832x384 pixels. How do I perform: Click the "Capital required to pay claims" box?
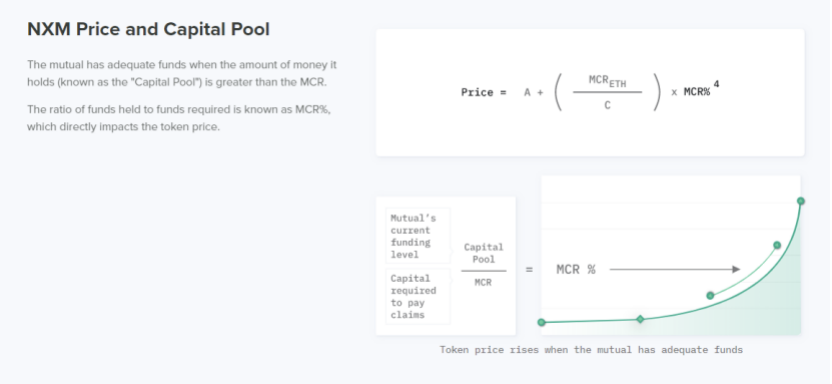pyautogui.click(x=418, y=296)
